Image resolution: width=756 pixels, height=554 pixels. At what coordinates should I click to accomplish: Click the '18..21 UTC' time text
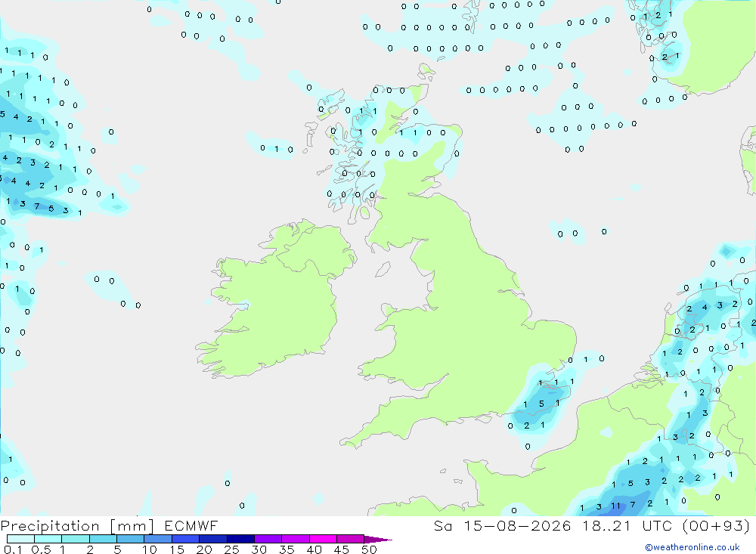coord(628,525)
